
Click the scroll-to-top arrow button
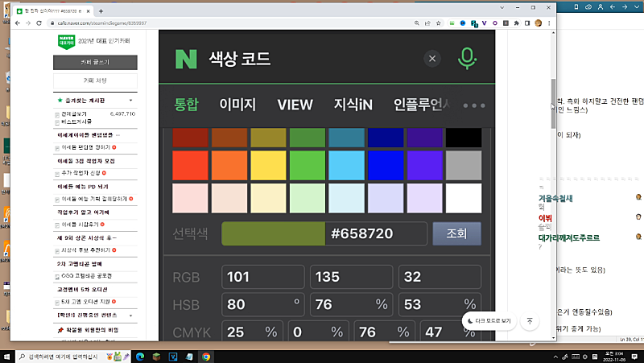tap(529, 321)
